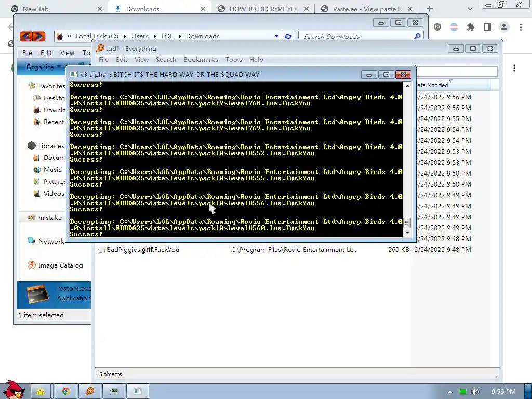This screenshot has width=532, height=399.
Task: Open Tools menu in Everything window
Action: pos(234,60)
